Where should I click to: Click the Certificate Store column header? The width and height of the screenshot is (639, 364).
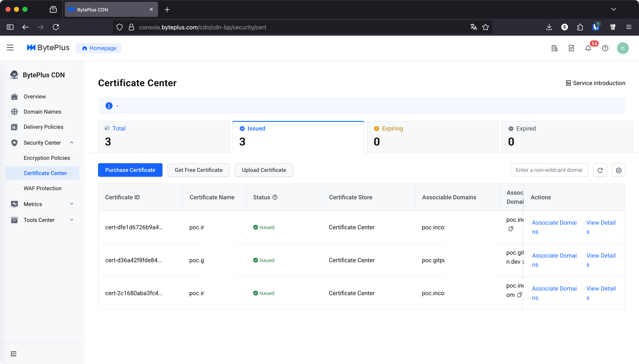351,197
